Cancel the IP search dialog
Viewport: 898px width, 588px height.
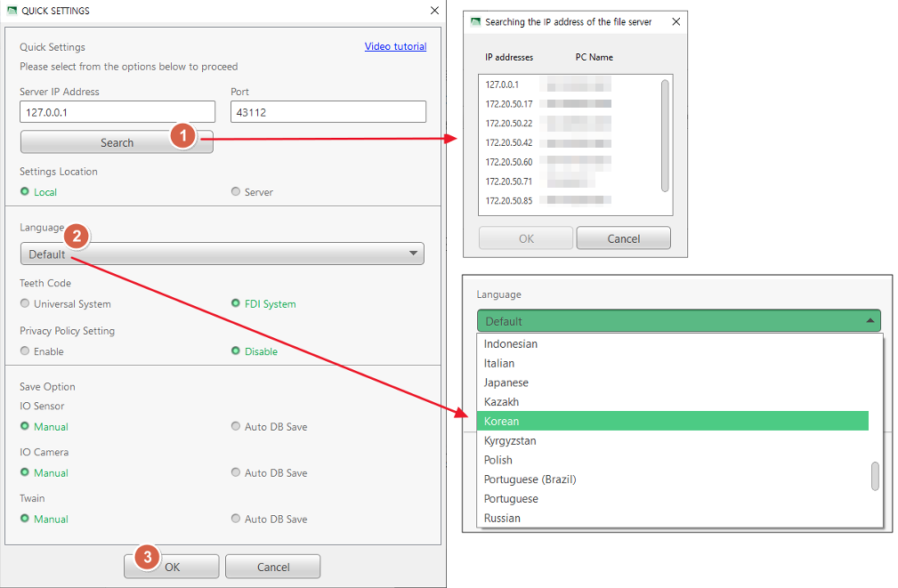(x=623, y=238)
